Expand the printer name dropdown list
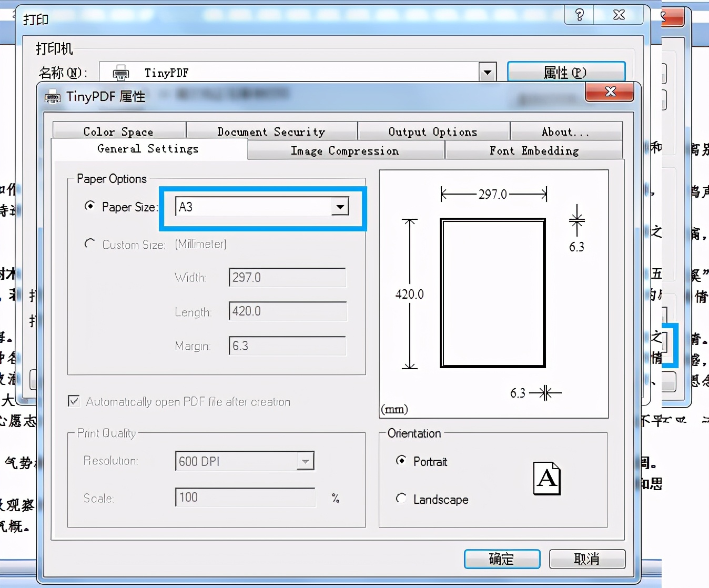 pyautogui.click(x=488, y=72)
